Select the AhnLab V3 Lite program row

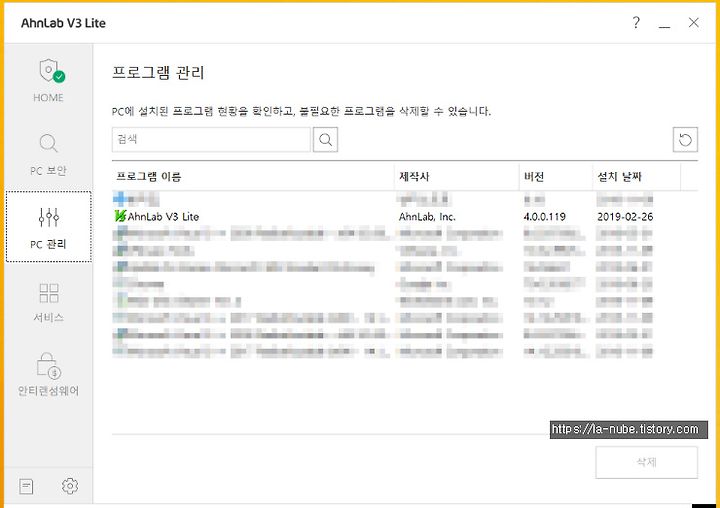coord(405,216)
